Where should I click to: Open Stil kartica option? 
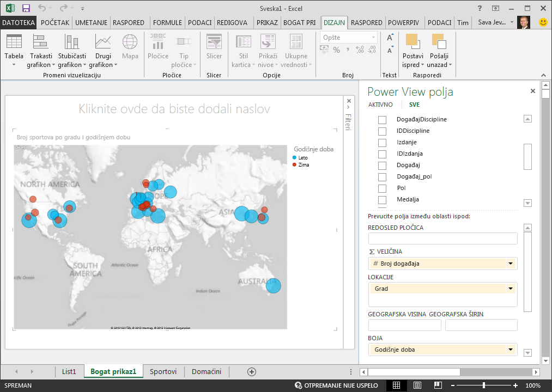point(243,50)
